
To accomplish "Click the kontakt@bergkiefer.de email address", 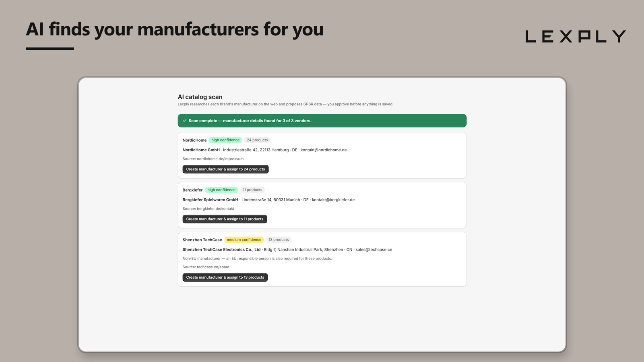I will 333,200.
